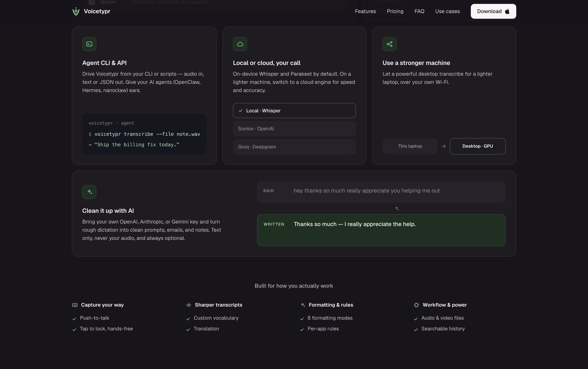588x369 pixels.
Task: Open the FAQ nav link
Action: point(419,11)
